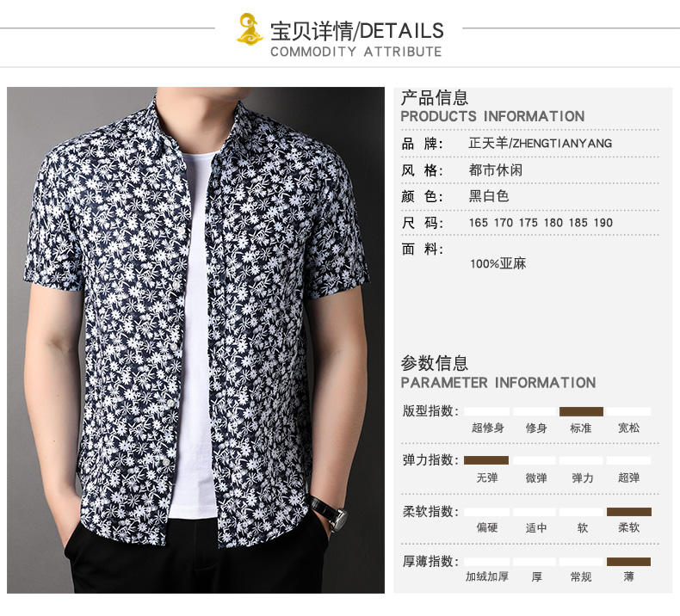Click the 黑白色 color value
The height and width of the screenshot is (616, 680).
(x=489, y=196)
